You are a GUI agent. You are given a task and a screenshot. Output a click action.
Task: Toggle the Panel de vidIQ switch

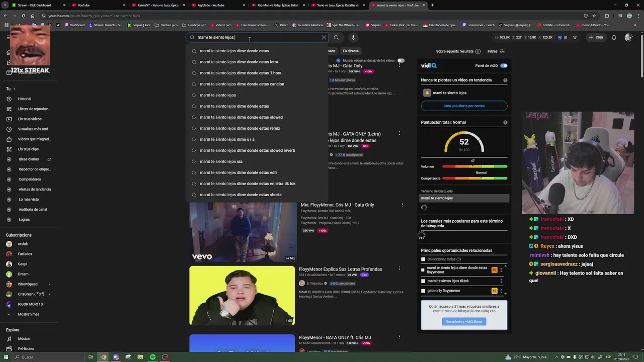(x=504, y=66)
